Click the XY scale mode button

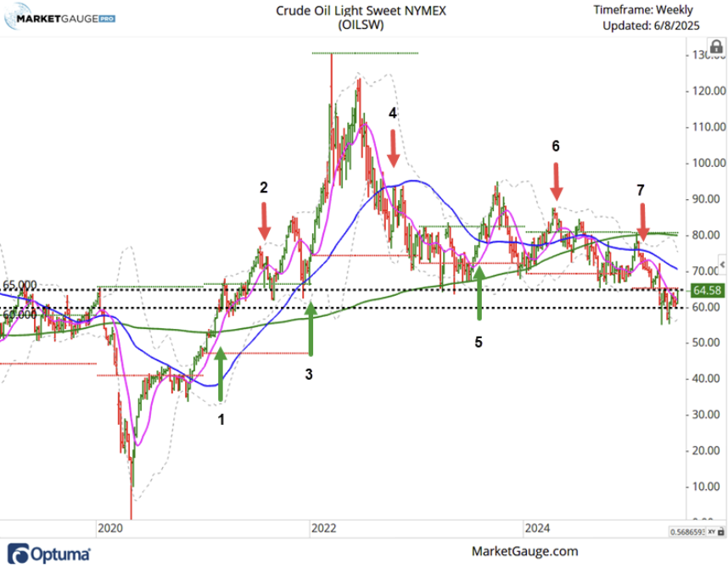tap(711, 532)
